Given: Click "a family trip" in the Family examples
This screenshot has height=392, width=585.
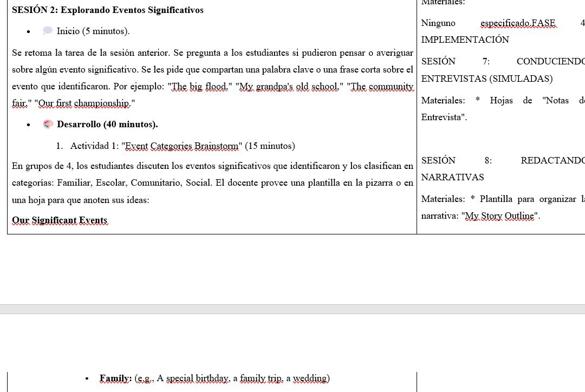Looking at the screenshot, I should click(258, 378).
